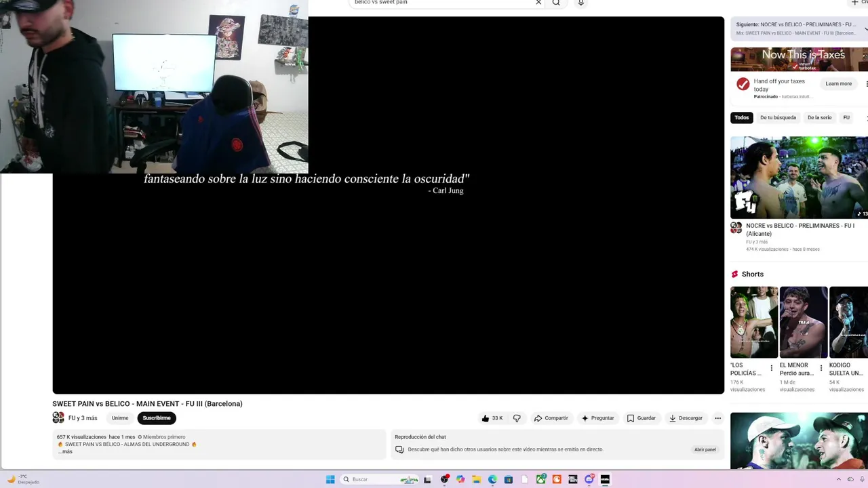Open Microsoft Edge from the taskbar
The width and height of the screenshot is (868, 488).
tap(492, 479)
